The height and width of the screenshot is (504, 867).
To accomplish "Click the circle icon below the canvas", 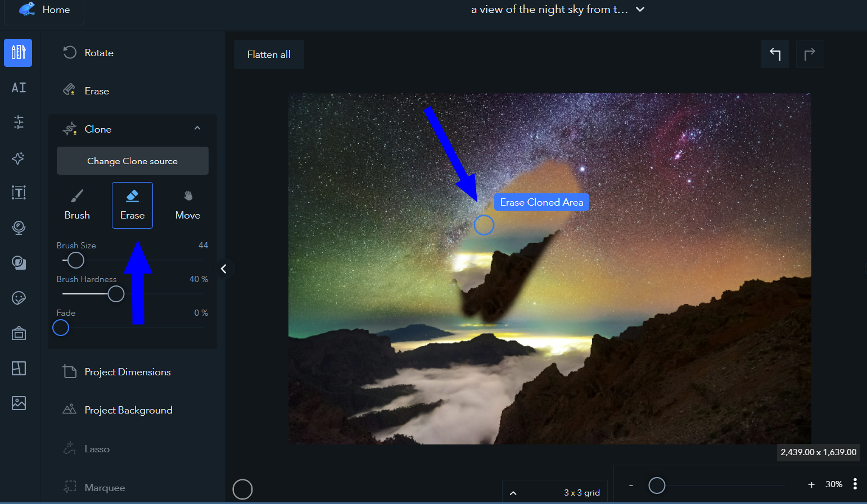I will click(242, 489).
